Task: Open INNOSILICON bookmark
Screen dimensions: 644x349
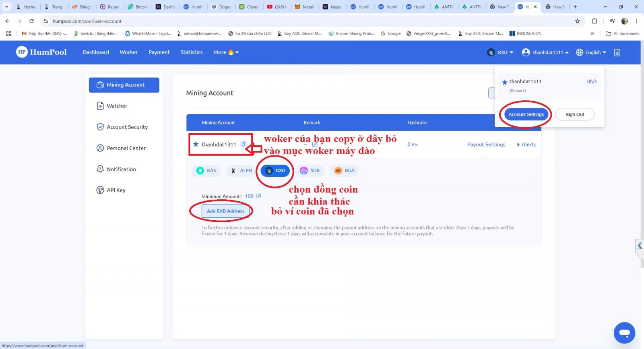Action: pyautogui.click(x=525, y=33)
